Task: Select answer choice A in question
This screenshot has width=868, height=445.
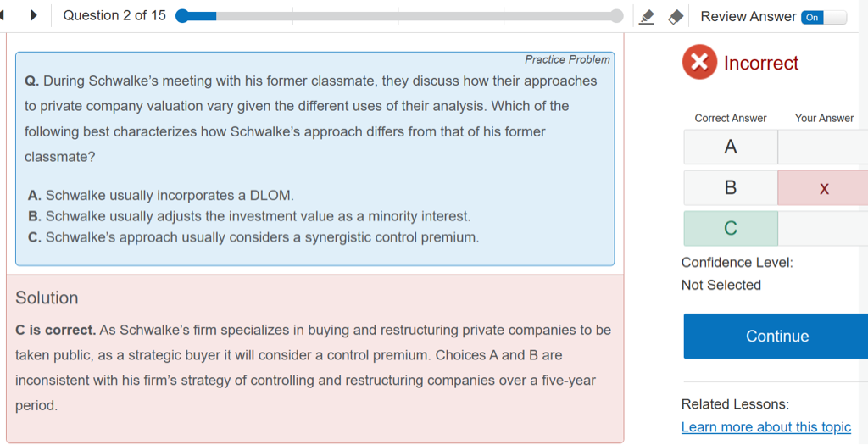Action: point(161,196)
